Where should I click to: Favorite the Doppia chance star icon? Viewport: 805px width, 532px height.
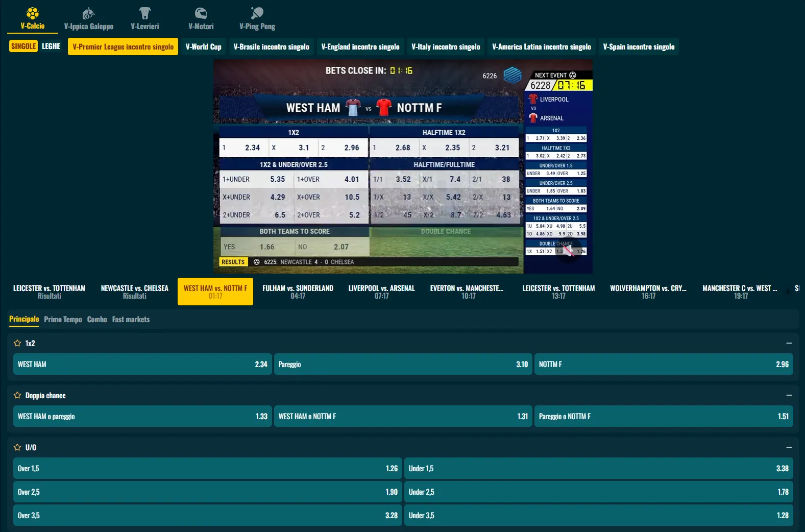pyautogui.click(x=17, y=395)
